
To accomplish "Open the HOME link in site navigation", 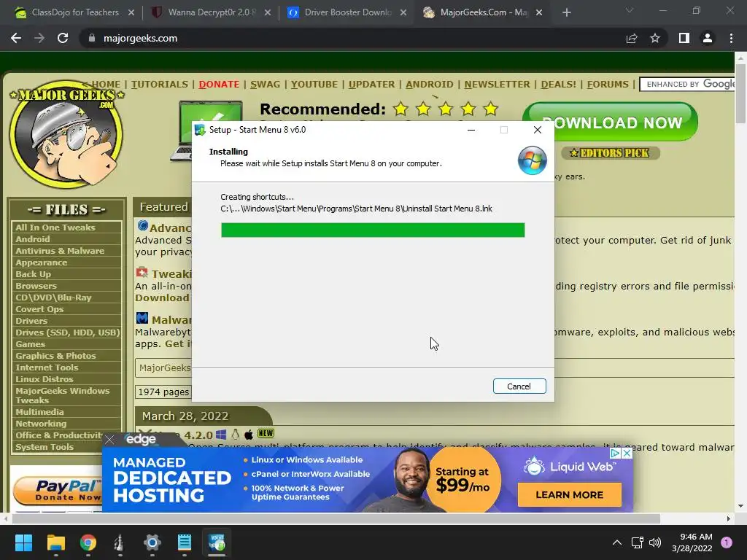I will (106, 85).
